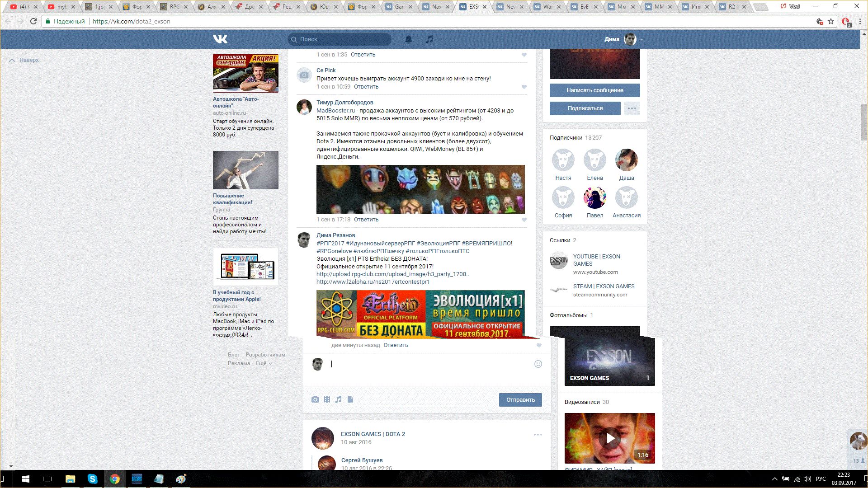Open File Explorer from taskbar
Screen dimensions: 868x488
[70, 479]
